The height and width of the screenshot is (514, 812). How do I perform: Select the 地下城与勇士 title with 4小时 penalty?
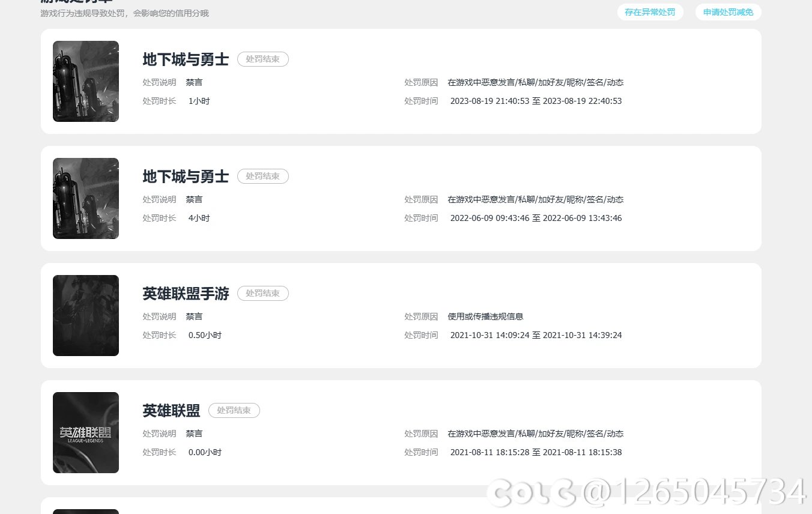tap(186, 177)
